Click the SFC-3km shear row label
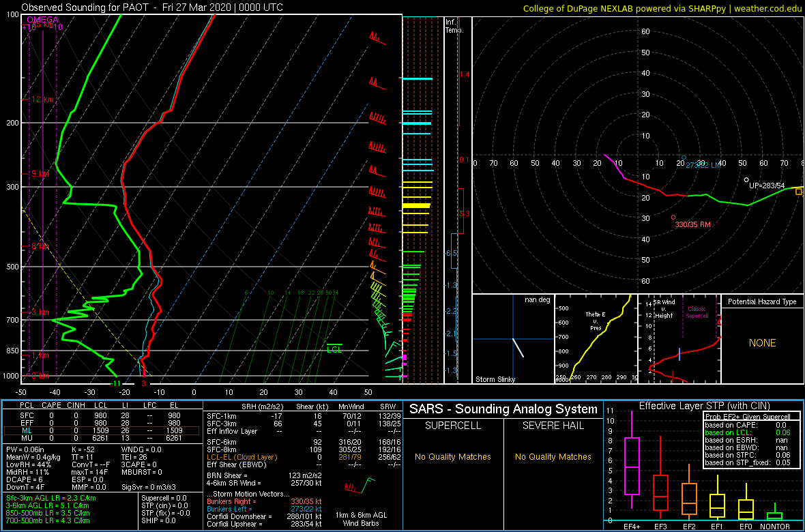This screenshot has width=805, height=532. click(222, 423)
